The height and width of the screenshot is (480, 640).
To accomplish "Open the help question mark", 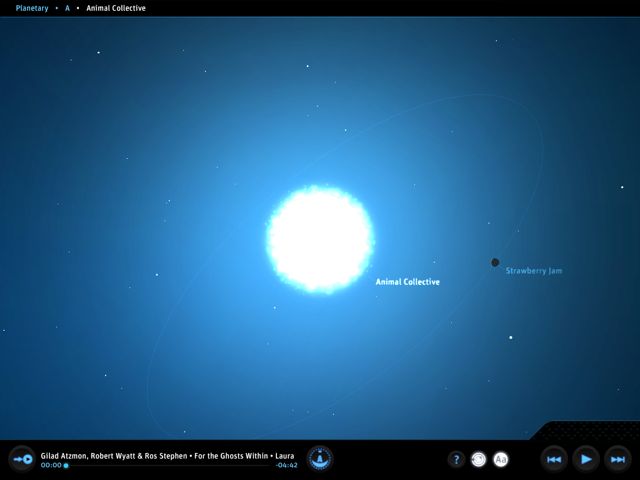I will point(456,460).
